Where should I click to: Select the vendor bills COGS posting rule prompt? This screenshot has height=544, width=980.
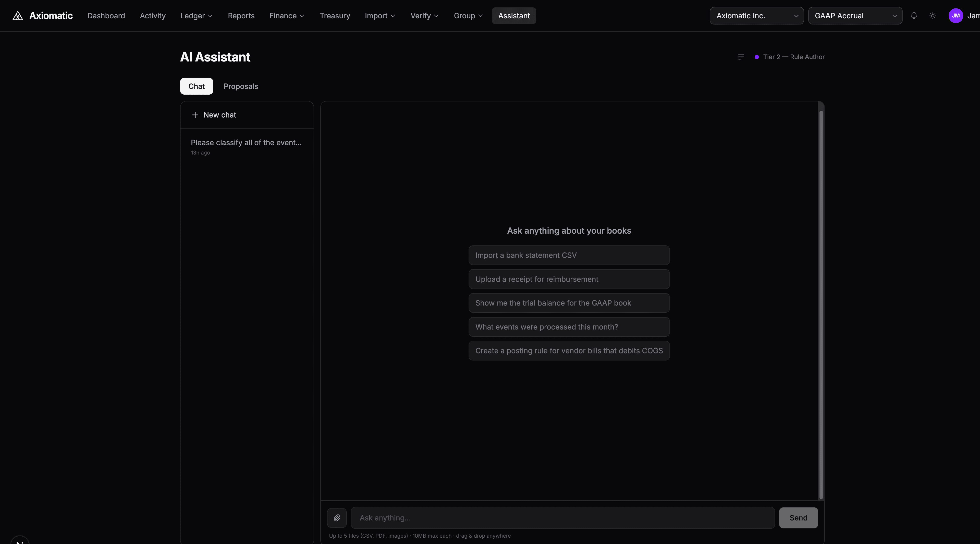coord(568,350)
